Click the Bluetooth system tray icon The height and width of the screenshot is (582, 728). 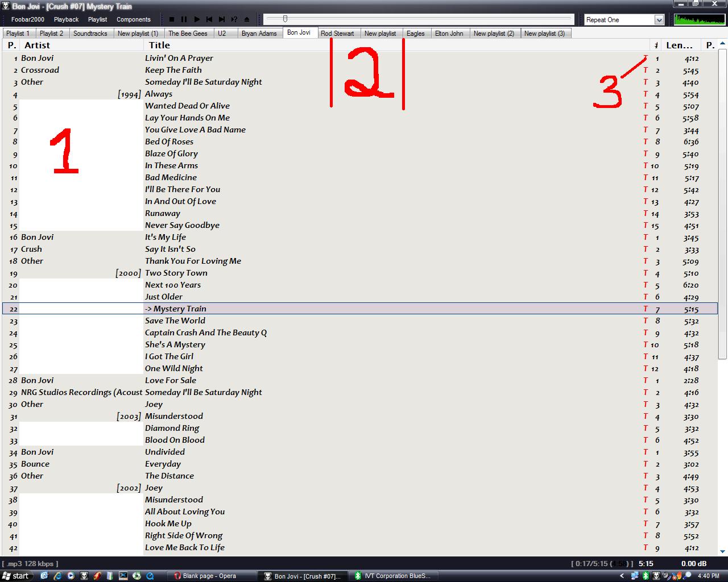[646, 576]
